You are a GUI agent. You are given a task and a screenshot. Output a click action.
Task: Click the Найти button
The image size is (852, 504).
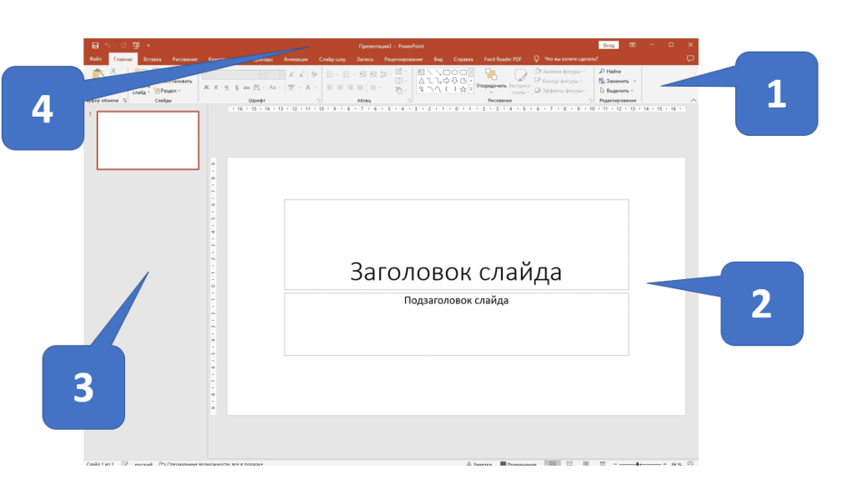point(610,72)
